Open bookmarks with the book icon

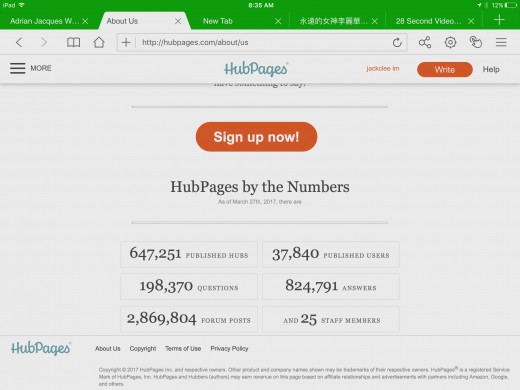(x=73, y=42)
